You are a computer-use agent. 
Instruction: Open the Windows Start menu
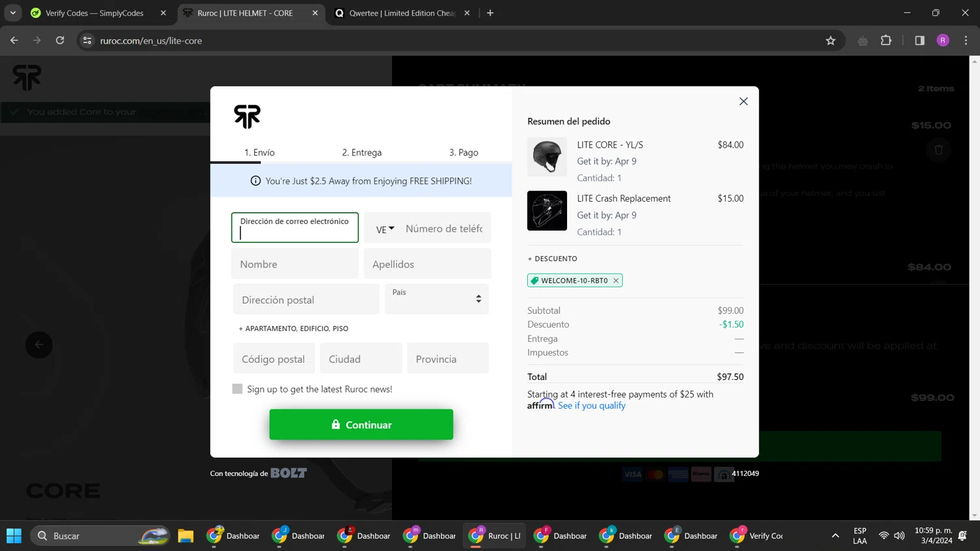click(x=14, y=536)
